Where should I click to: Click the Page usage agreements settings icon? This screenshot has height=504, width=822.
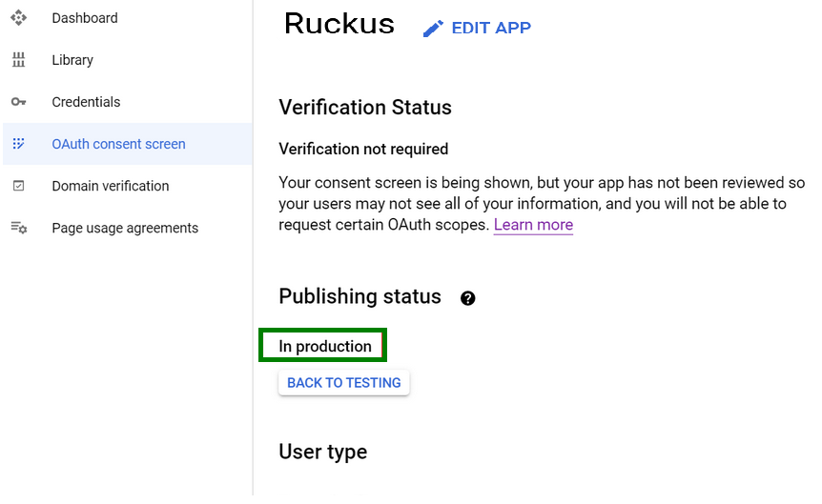pos(19,228)
